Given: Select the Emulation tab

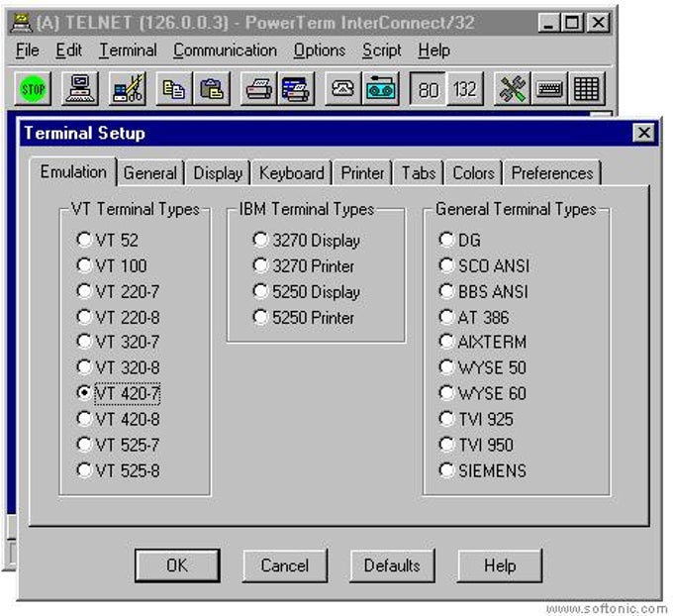Looking at the screenshot, I should point(73,172).
